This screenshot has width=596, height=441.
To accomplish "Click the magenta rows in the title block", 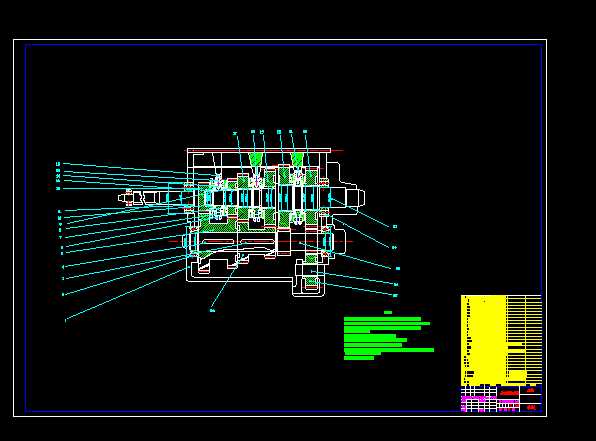I will coord(479,399).
